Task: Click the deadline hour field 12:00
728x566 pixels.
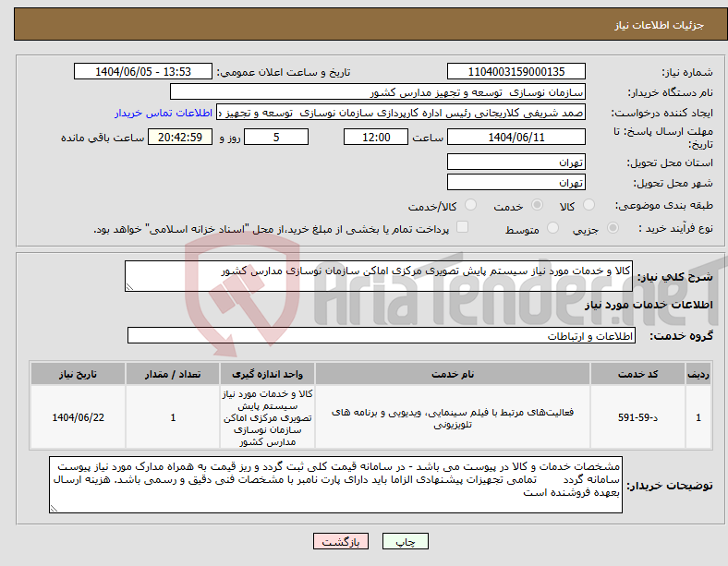Action: pyautogui.click(x=376, y=137)
